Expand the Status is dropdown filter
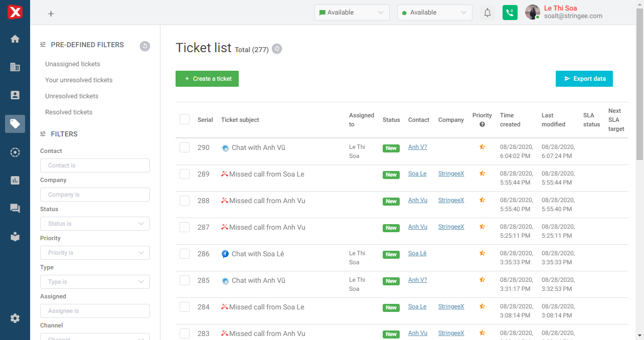Screen dimensions: 644x340 coord(95,224)
